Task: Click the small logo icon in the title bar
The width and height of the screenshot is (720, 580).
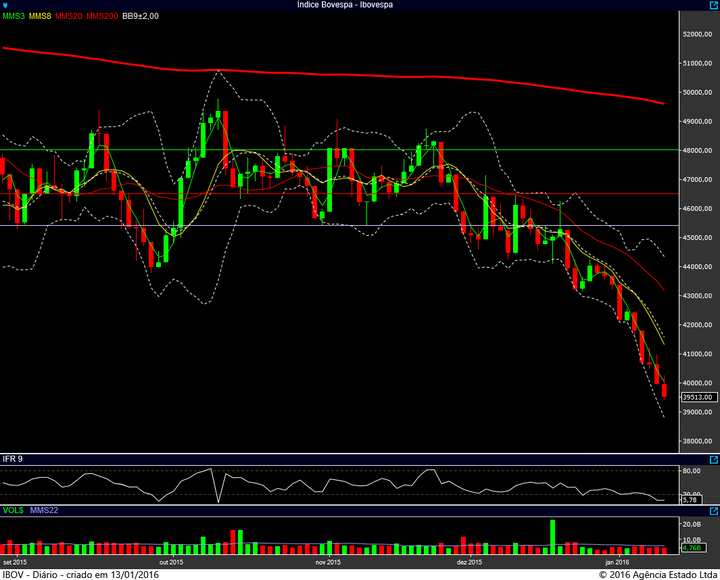Action: (5, 5)
